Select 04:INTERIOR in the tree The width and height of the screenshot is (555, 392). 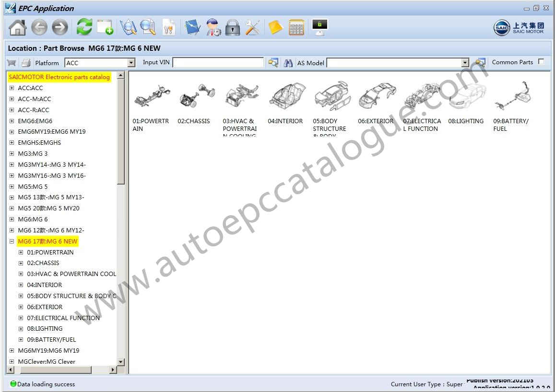coord(44,285)
